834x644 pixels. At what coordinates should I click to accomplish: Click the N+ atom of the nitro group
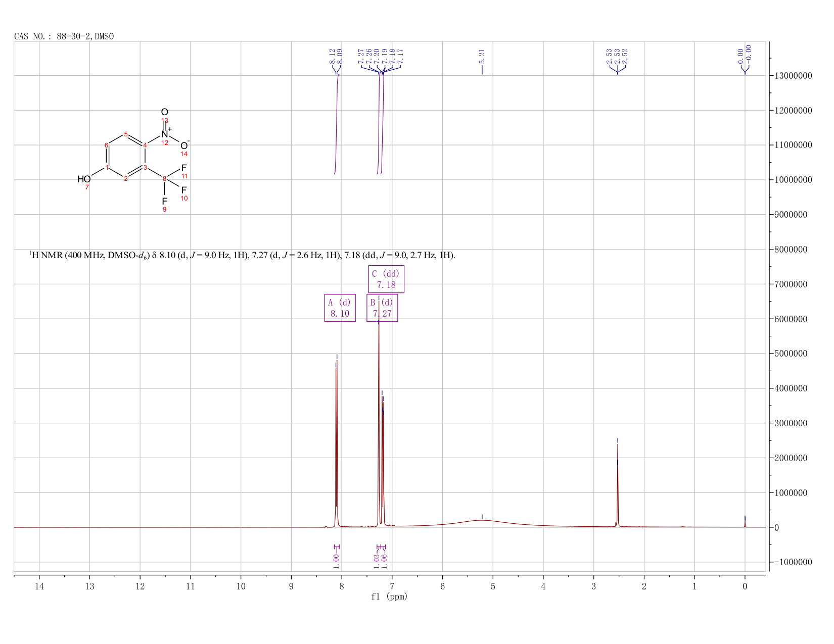pos(165,134)
